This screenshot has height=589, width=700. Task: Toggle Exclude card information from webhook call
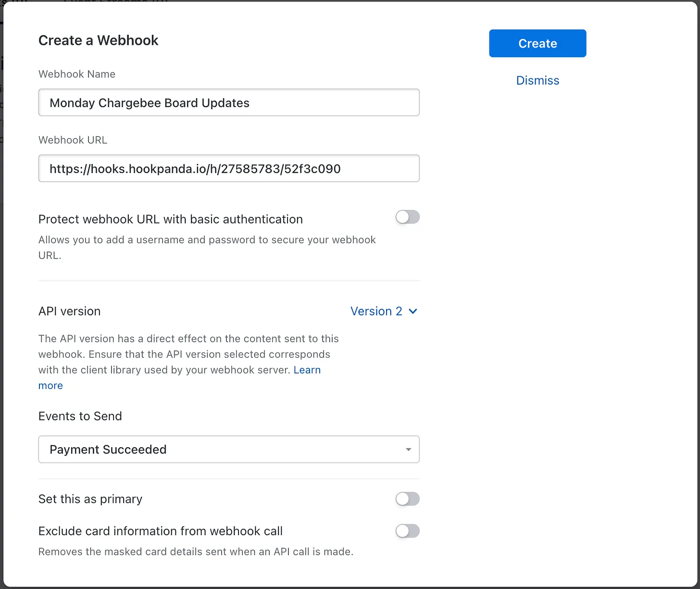coord(407,531)
